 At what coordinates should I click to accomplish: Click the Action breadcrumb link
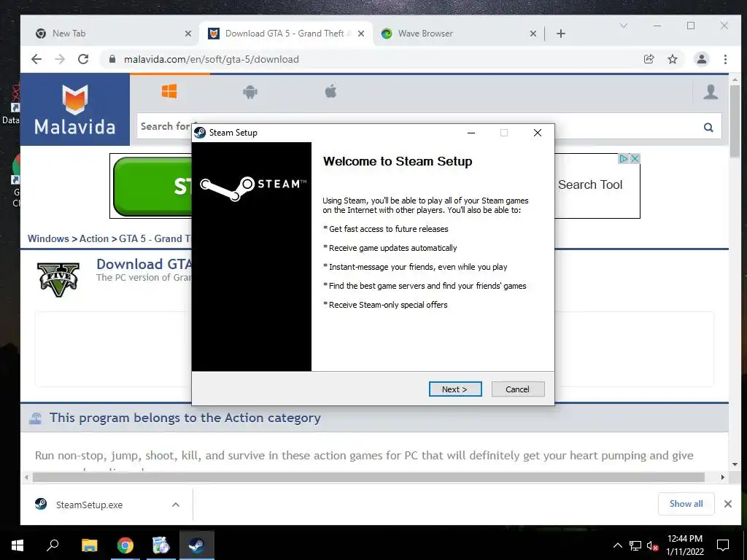coord(94,238)
